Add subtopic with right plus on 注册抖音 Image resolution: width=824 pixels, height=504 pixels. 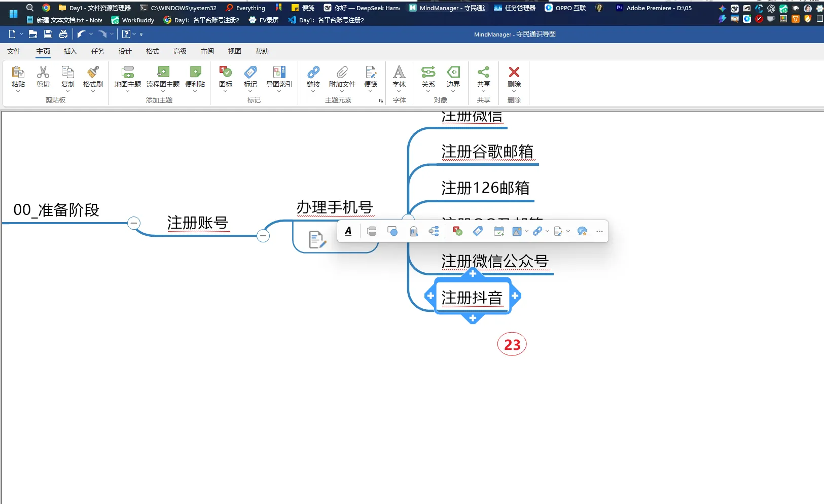(x=515, y=296)
